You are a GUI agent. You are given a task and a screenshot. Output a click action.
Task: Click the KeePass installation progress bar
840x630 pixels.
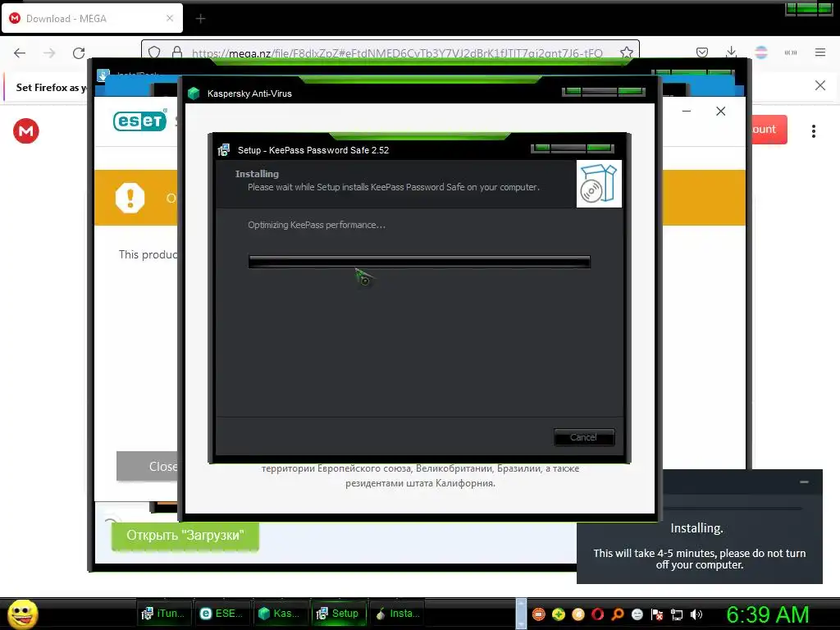[419, 262]
